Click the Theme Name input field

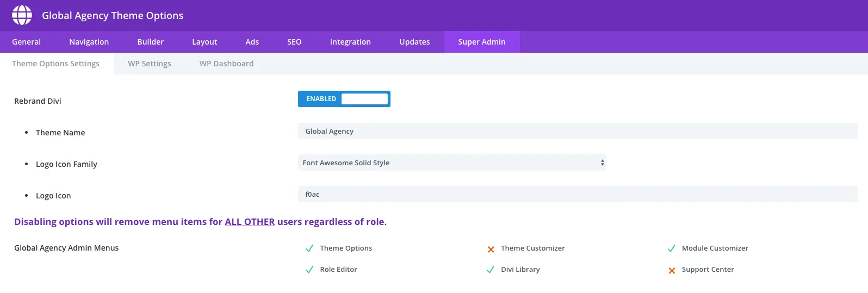tap(578, 131)
